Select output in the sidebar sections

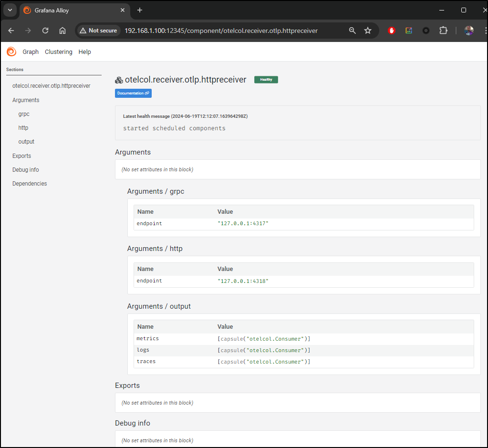pos(26,142)
